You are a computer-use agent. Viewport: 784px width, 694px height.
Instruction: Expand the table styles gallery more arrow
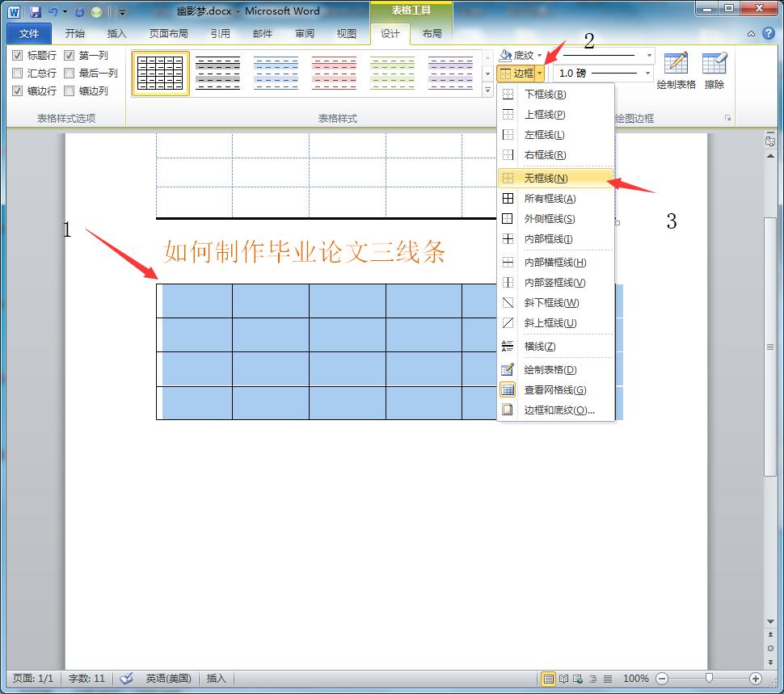pos(487,90)
